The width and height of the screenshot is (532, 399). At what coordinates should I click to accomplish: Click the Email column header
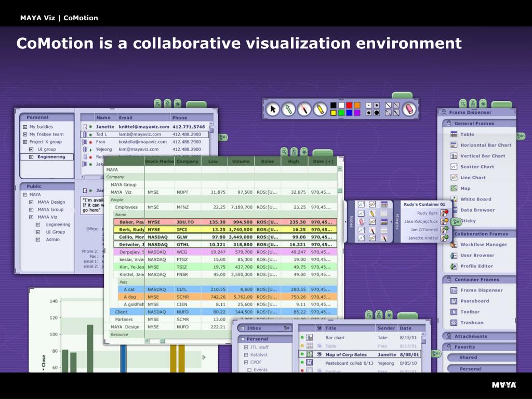pos(143,118)
